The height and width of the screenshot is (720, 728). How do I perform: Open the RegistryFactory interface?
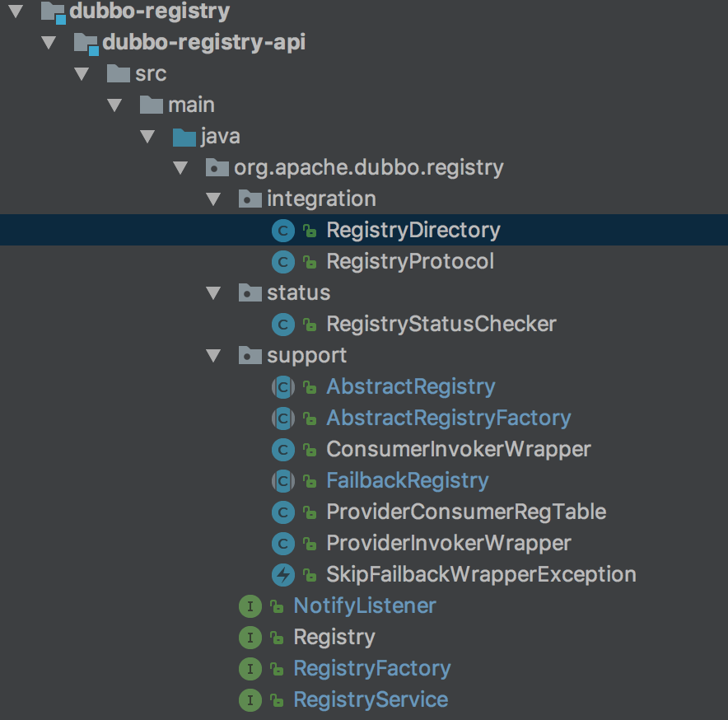point(372,669)
